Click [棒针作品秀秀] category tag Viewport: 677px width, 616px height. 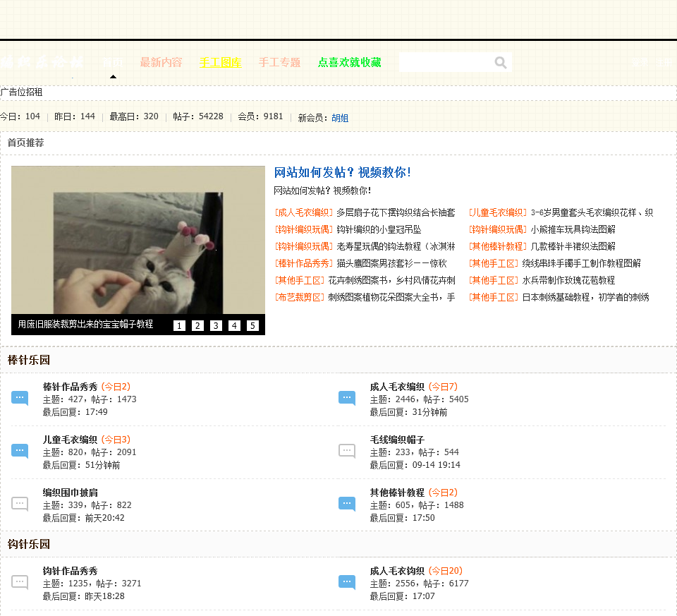click(303, 263)
